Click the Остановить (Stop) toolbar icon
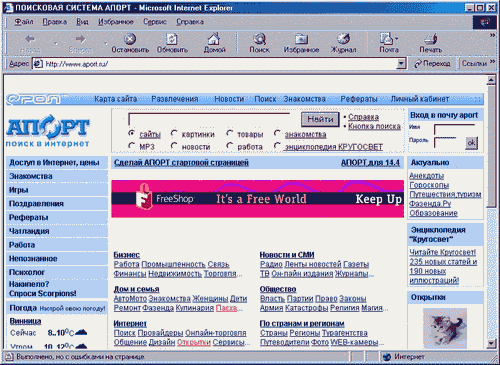Viewport: 500px width, 365px height. point(130,39)
